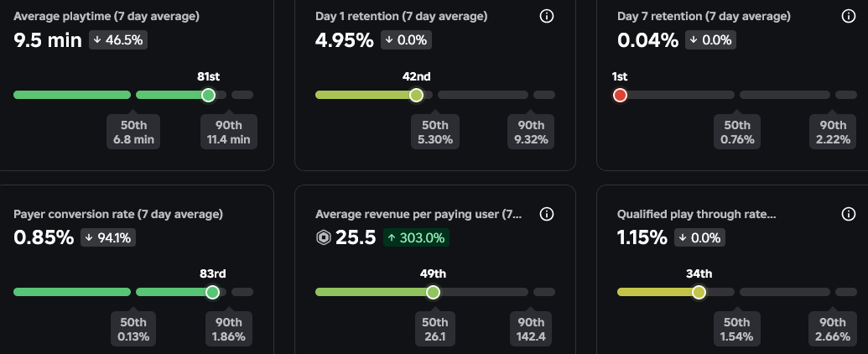The image size is (868, 354).
Task: Click the 34th percentile dot on Qualified play through
Action: [699, 292]
